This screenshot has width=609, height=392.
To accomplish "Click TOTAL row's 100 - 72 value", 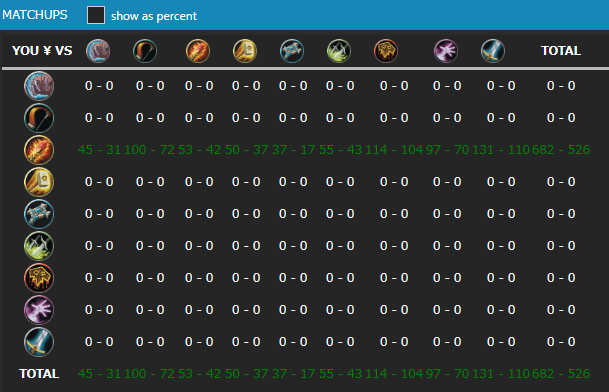I will pyautogui.click(x=150, y=374).
